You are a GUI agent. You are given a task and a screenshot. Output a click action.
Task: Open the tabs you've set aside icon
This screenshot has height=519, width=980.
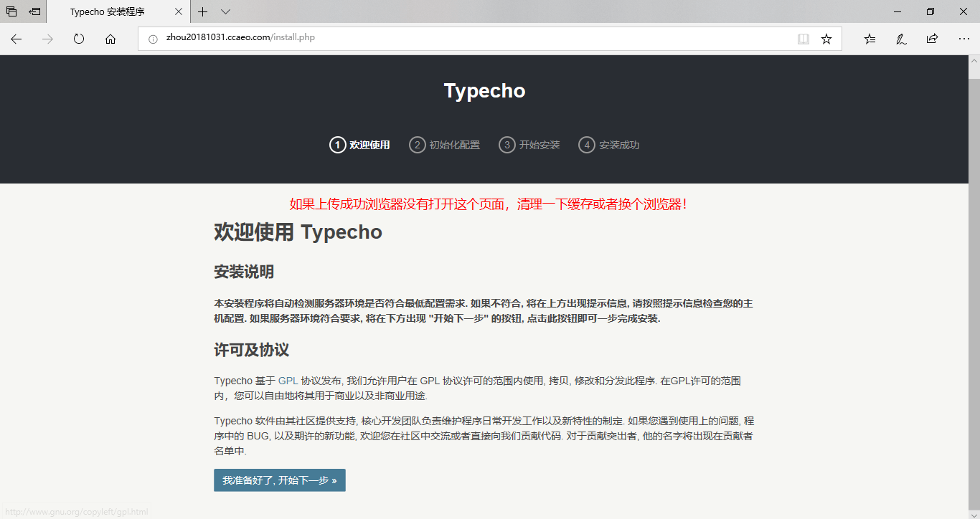11,11
